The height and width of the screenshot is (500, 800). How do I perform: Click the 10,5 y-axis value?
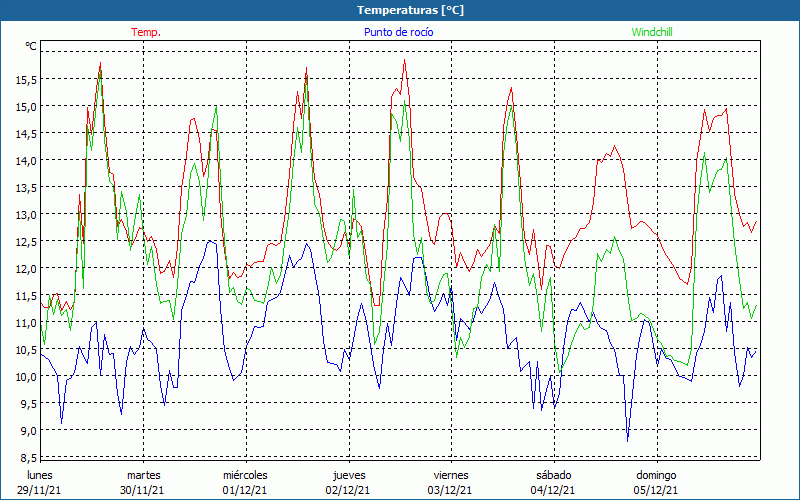point(27,349)
